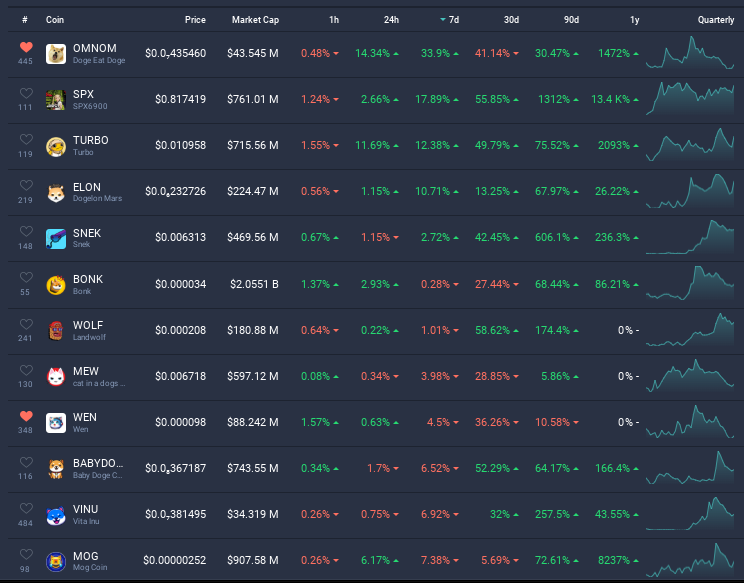
Task: Click the SPX6900 coin logo
Action: click(x=56, y=100)
